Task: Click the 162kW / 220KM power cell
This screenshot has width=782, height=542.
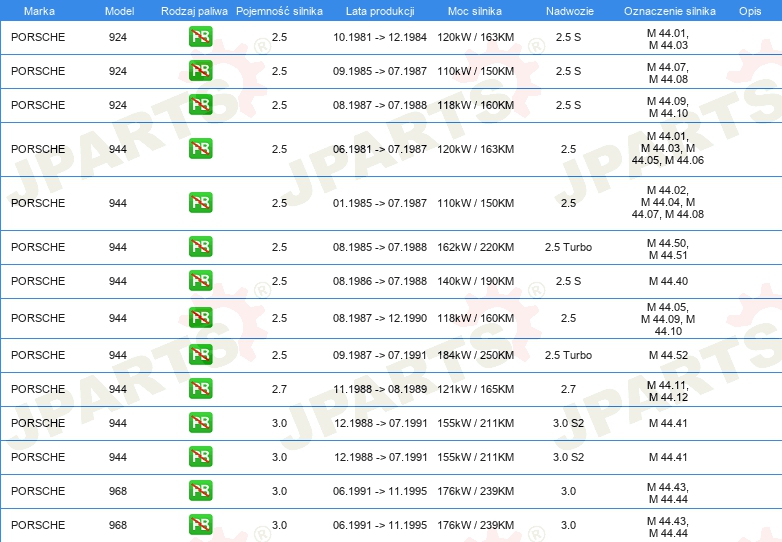Action: (475, 247)
